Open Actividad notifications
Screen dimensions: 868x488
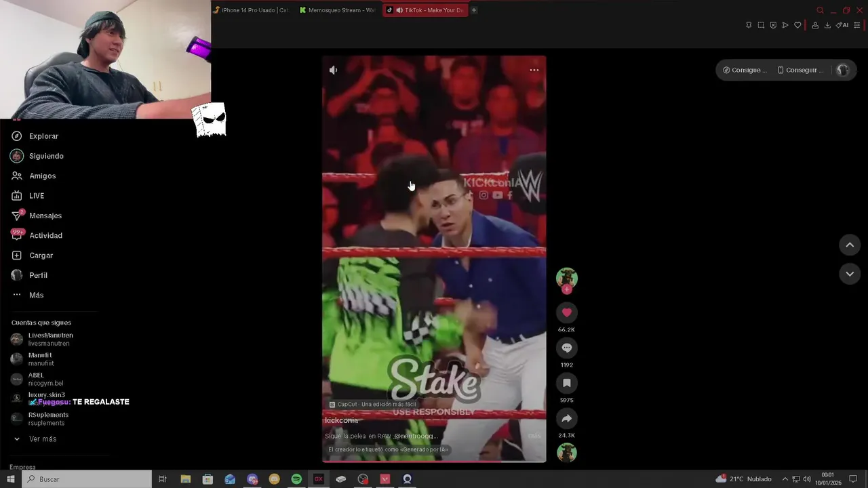pos(37,235)
